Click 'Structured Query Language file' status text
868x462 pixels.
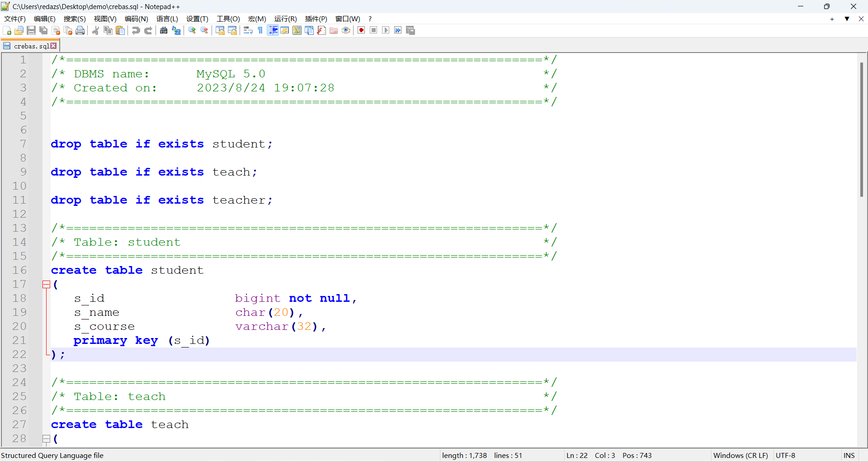pos(52,456)
